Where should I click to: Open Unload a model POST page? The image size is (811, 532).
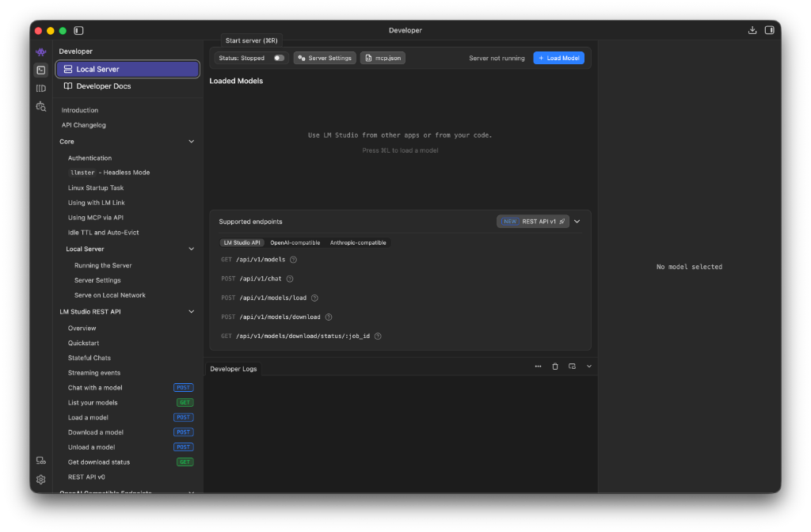tap(131, 447)
